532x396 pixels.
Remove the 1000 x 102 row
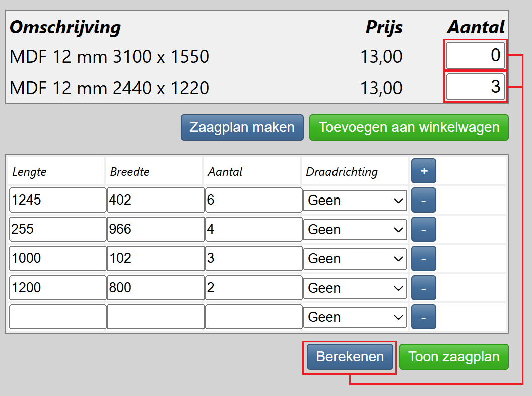pos(423,258)
